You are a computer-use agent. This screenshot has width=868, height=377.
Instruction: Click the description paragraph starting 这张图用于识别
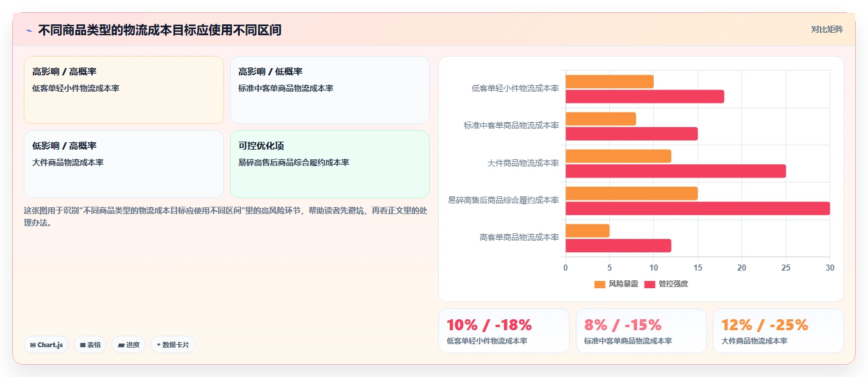click(225, 216)
